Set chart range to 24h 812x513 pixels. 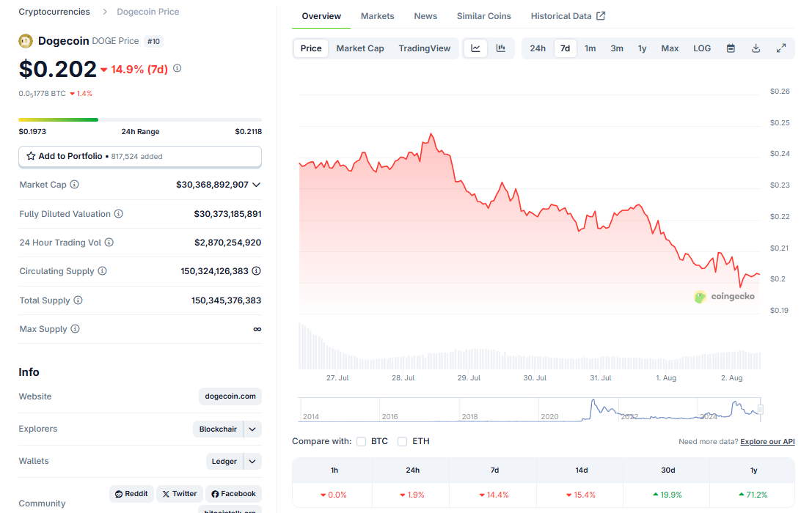pyautogui.click(x=538, y=48)
